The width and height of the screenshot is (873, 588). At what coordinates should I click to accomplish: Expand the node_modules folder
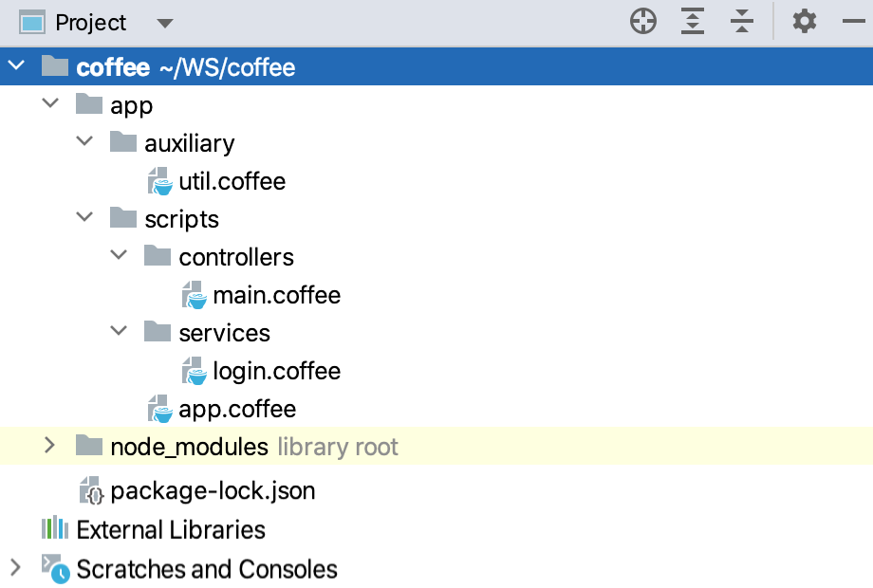coord(48,446)
